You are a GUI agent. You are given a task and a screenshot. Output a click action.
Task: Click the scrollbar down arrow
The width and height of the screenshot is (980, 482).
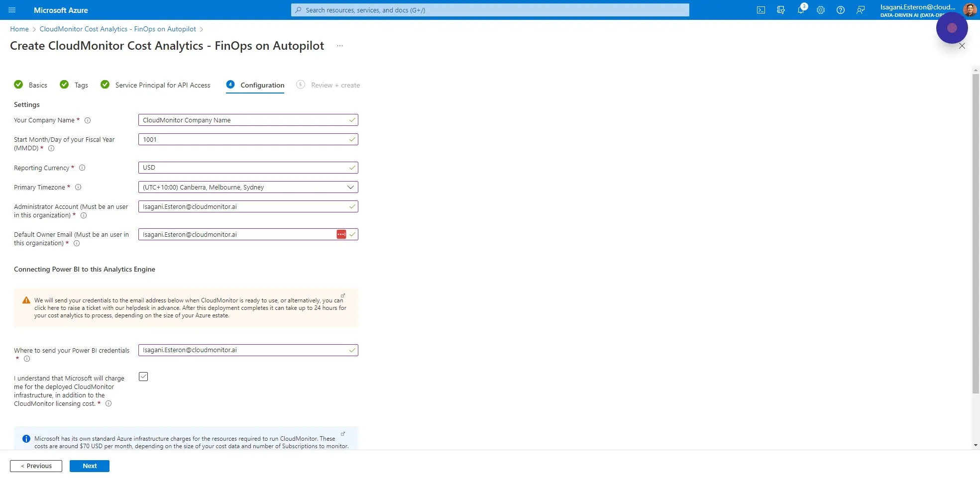tap(976, 445)
